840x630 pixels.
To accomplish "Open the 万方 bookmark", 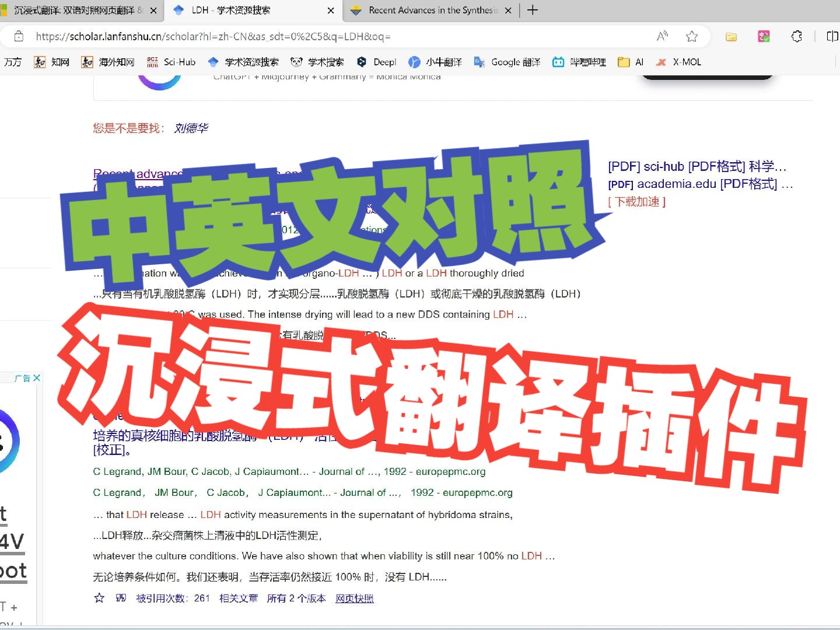I will [x=12, y=62].
